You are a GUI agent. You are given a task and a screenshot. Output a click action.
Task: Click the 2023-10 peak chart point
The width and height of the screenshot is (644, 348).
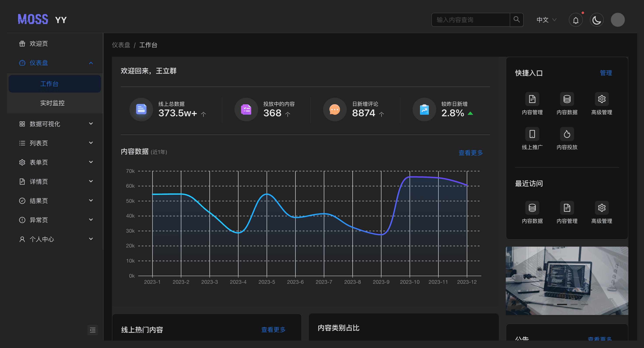click(409, 177)
